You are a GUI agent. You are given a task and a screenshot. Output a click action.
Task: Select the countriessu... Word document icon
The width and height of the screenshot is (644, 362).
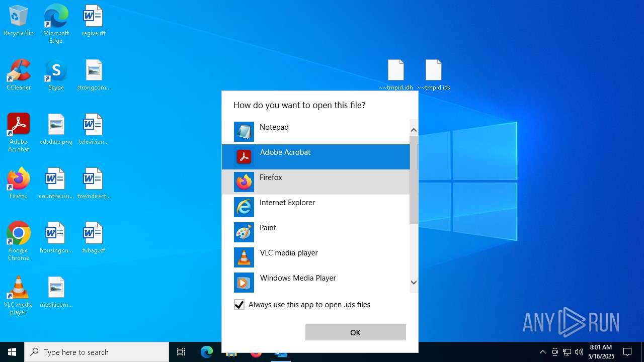pos(56,184)
